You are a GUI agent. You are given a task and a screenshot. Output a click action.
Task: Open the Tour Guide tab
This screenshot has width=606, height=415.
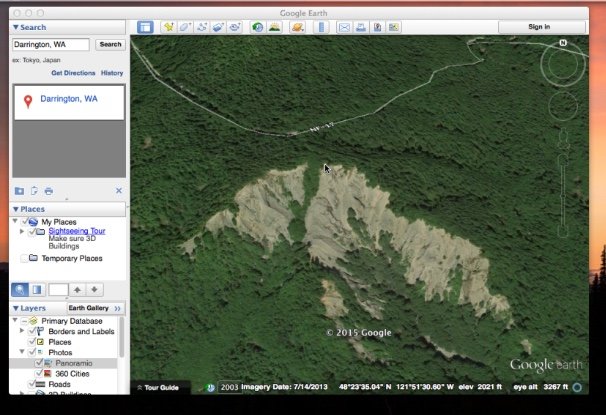pos(158,388)
